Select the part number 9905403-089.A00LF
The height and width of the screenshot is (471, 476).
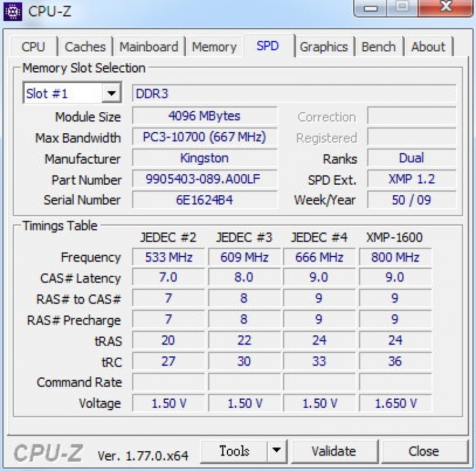click(x=205, y=179)
